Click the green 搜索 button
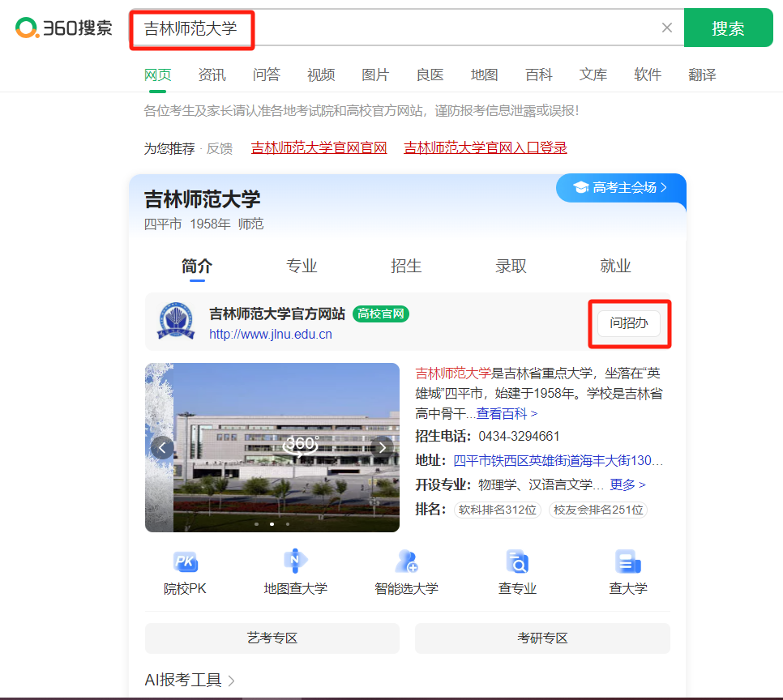Screen dimensions: 783x700 pyautogui.click(x=728, y=28)
